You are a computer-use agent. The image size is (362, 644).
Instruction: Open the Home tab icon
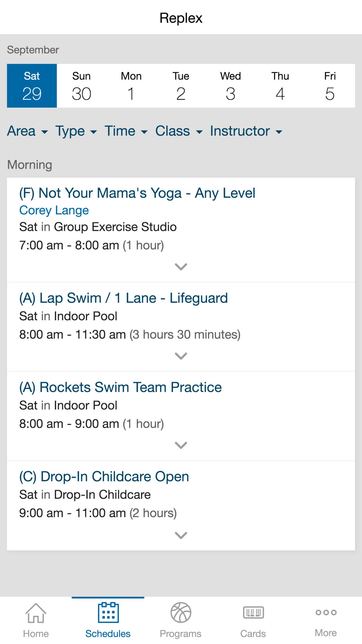(36, 612)
